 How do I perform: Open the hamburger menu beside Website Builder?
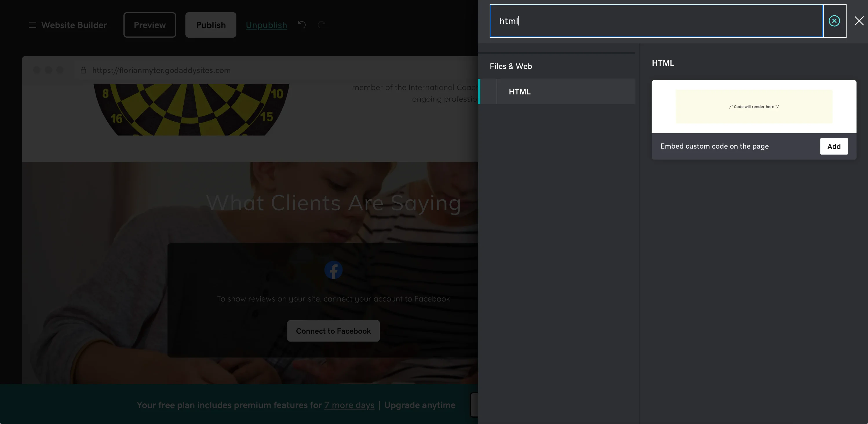point(32,25)
